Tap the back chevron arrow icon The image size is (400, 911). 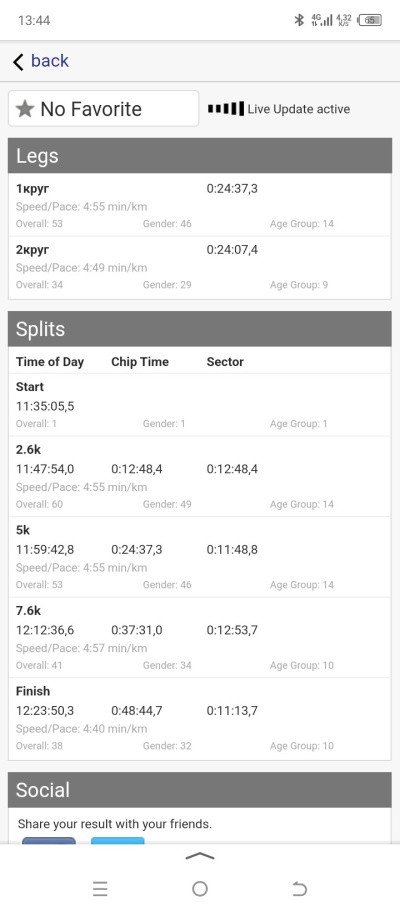18,62
